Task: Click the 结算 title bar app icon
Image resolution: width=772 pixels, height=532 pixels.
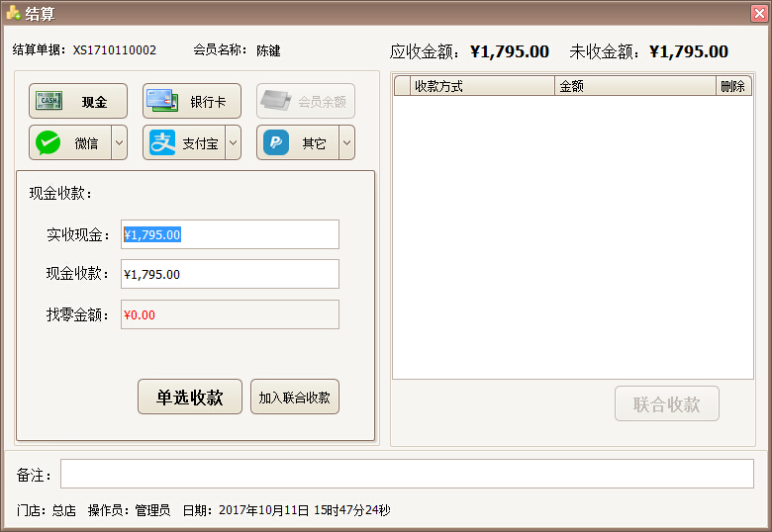Action: (x=13, y=13)
